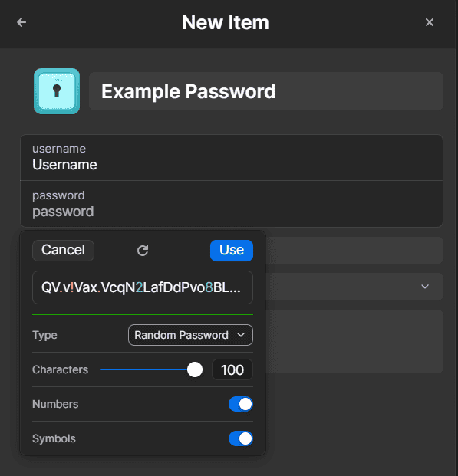Click the Characters slider handle
Screen dimensions: 458x476
195,369
